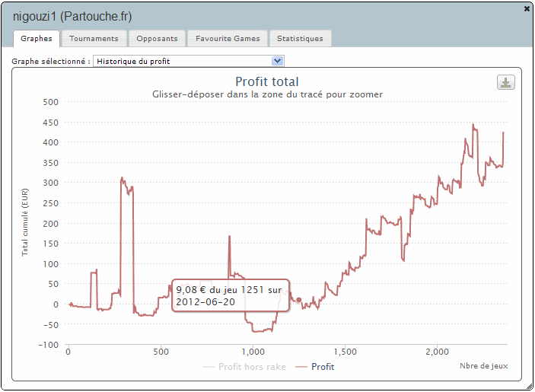The width and height of the screenshot is (535, 392).
Task: Click the nigouzi1 (Partouche.fr) title
Action: point(72,17)
